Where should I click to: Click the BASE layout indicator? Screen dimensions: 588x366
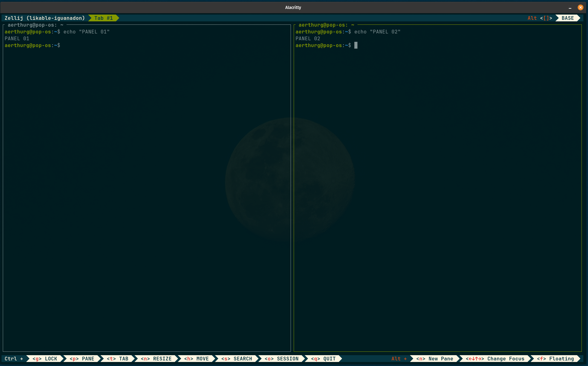[x=568, y=18]
